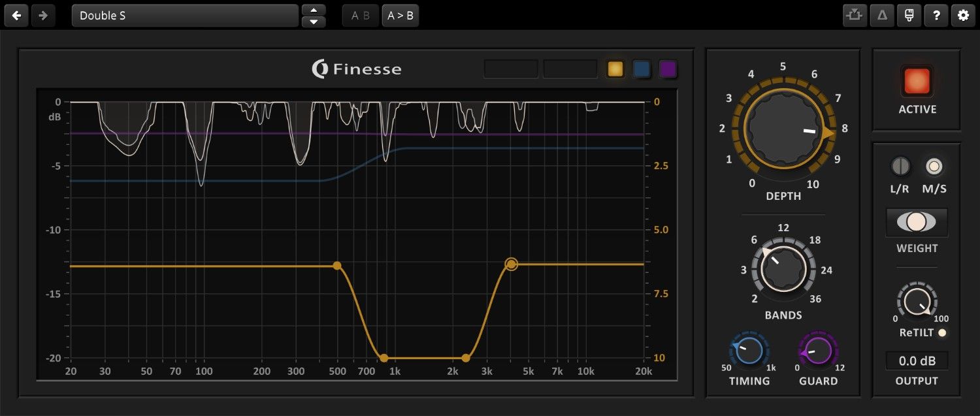Select the blue timing curve swatch
This screenshot has height=416, width=980.
(642, 69)
